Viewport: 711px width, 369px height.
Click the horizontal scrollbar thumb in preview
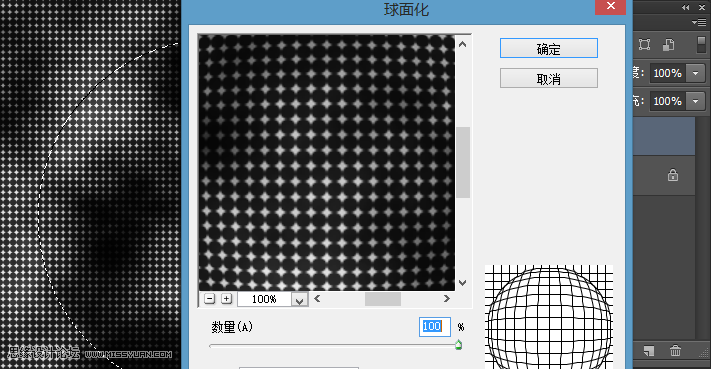pyautogui.click(x=383, y=299)
